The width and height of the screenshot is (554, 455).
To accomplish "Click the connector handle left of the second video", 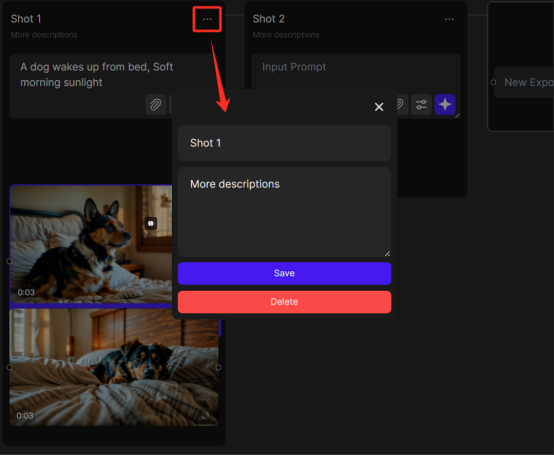I will coord(9,367).
